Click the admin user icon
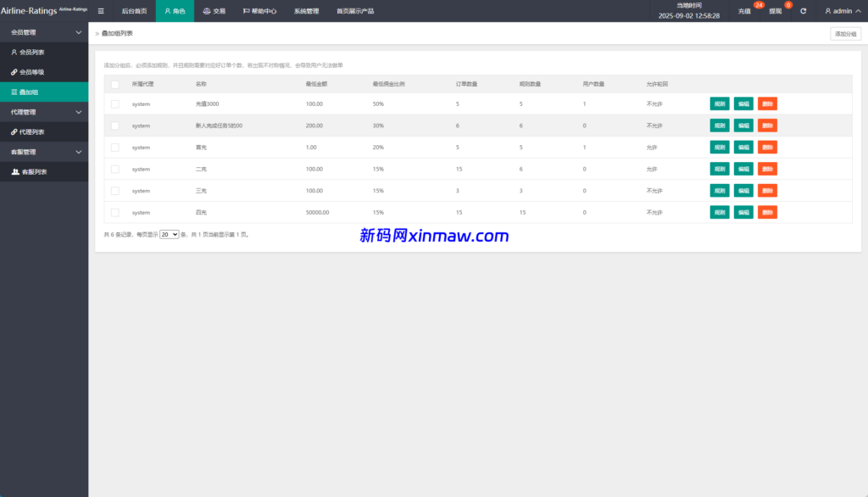868x497 pixels. tap(828, 10)
